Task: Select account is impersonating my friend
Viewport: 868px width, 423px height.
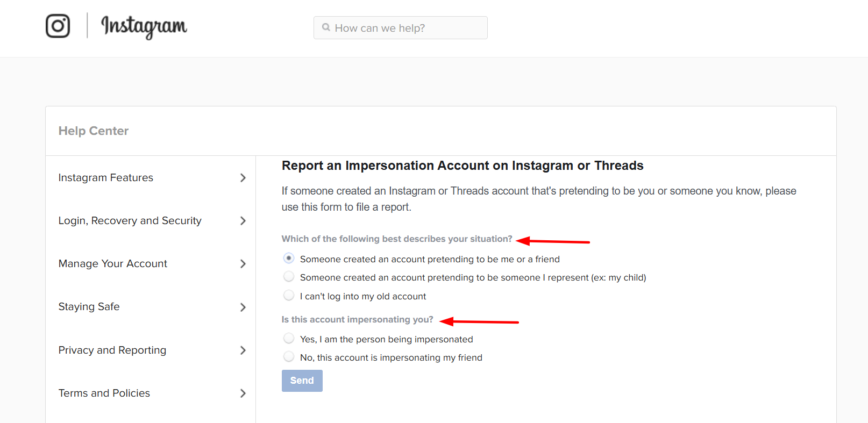Action: 289,356
